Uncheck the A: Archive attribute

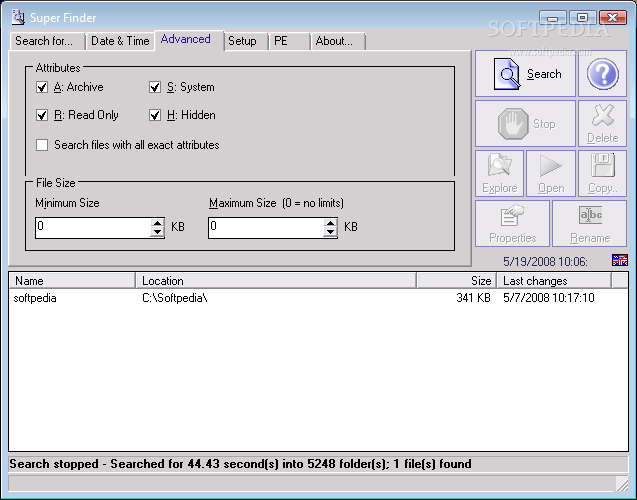pyautogui.click(x=42, y=87)
